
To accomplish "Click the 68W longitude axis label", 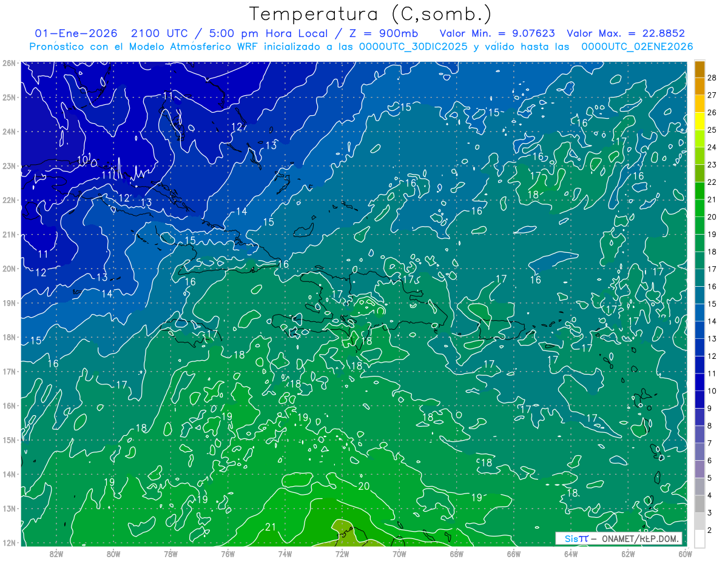I will coord(456,554).
